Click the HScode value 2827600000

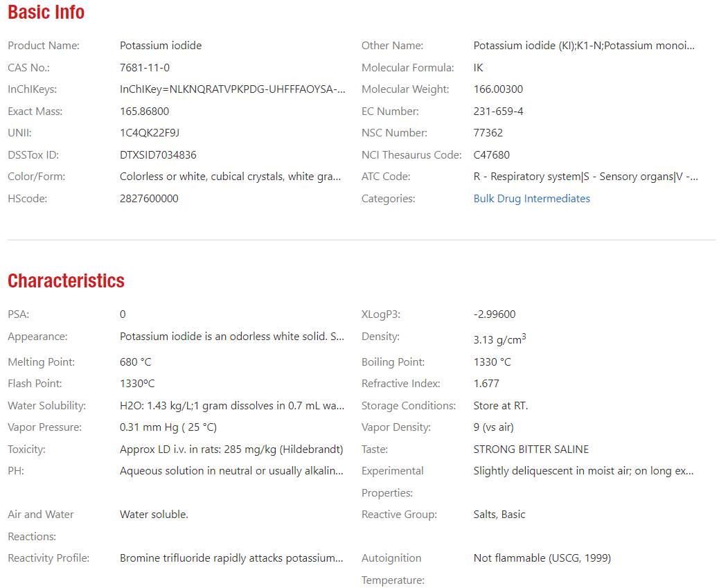[149, 199]
